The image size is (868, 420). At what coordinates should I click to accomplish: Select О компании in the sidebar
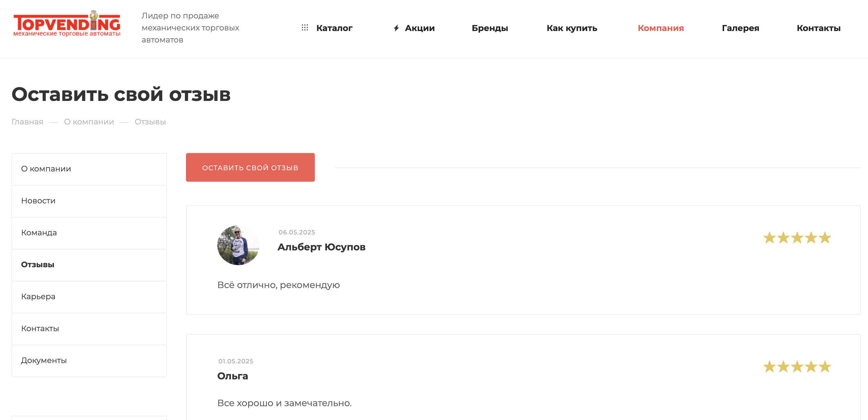[46, 169]
